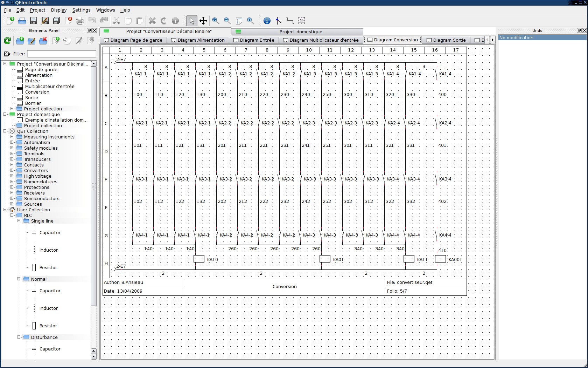
Task: Click the Reset zoom magnifier icon
Action: coord(250,21)
